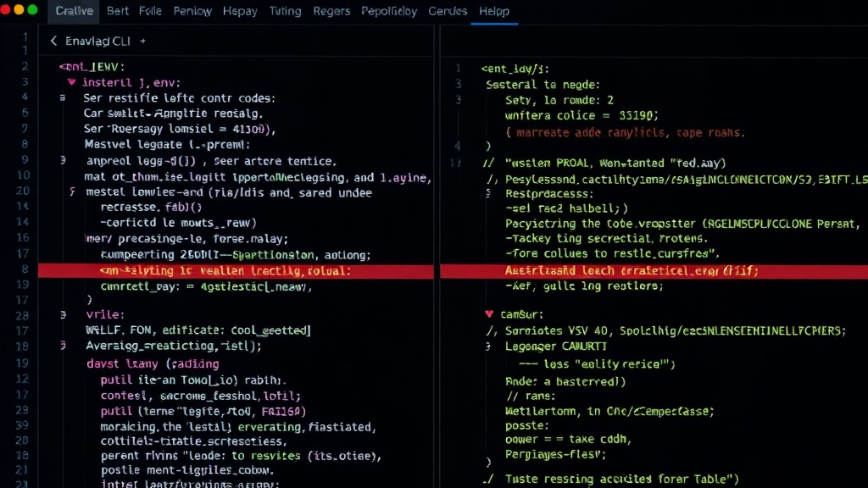Click the "-corfictd le mouts_.rew)" line
This screenshot has height=488, width=868.
click(x=178, y=223)
